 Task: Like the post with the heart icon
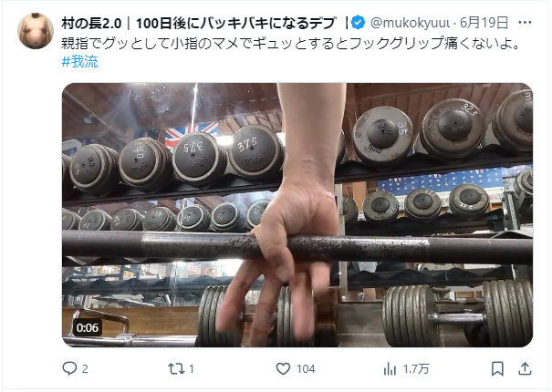[x=283, y=368]
